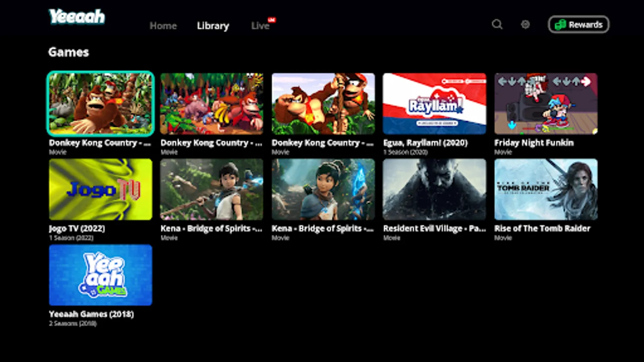The height and width of the screenshot is (362, 644).
Task: Click the "Games" section heading
Action: coord(68,52)
